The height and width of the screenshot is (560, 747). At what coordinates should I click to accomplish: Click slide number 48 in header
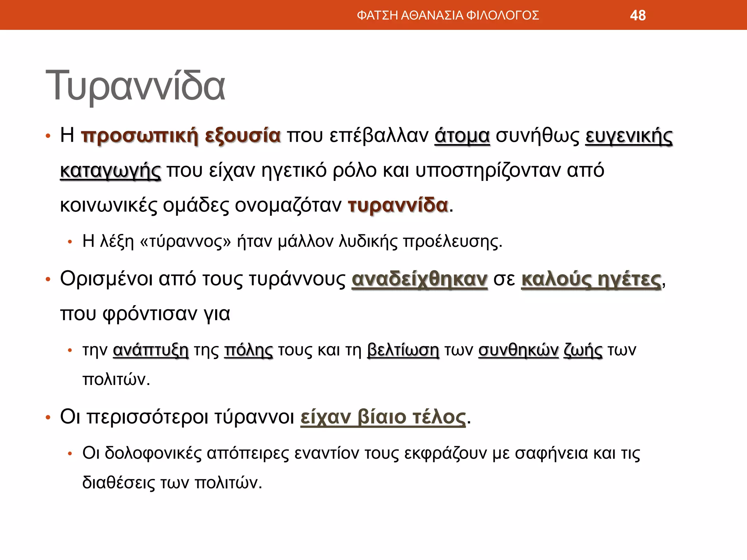point(638,15)
